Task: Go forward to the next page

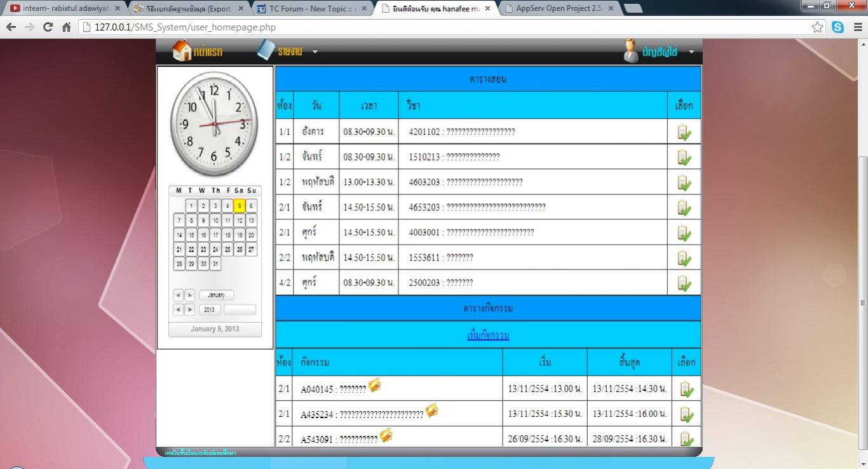Action: pos(29,27)
